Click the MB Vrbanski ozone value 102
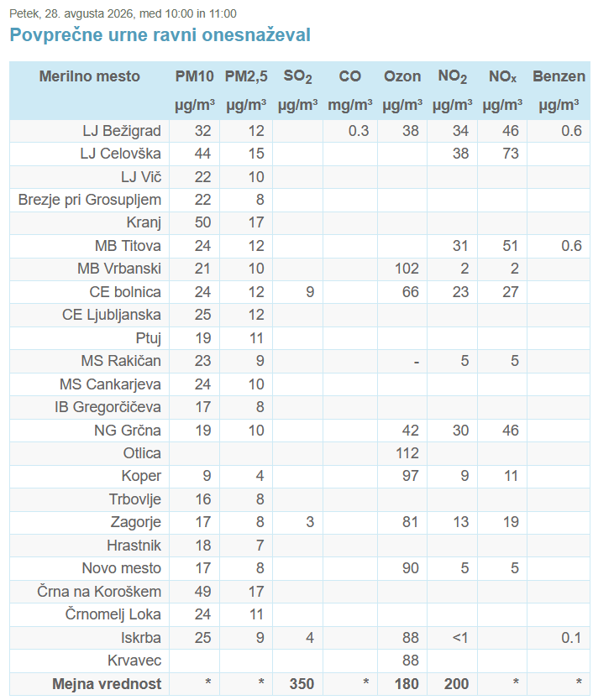The height and width of the screenshot is (700, 593). 407,269
